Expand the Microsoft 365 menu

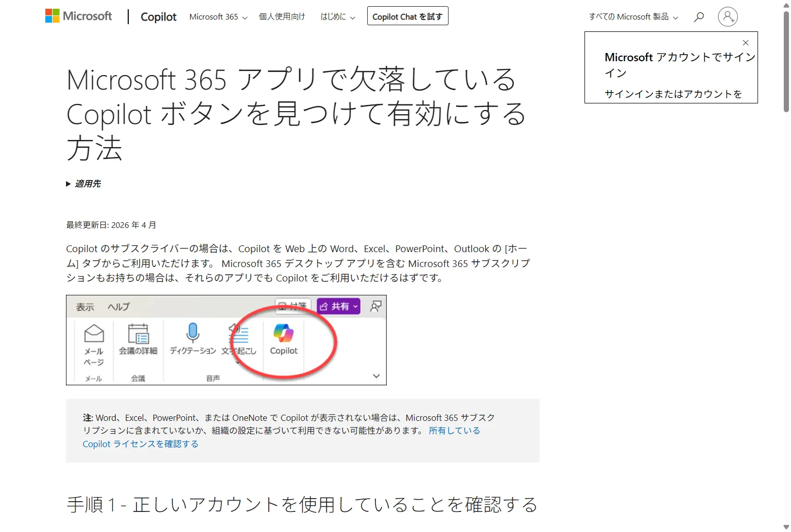[x=218, y=16]
